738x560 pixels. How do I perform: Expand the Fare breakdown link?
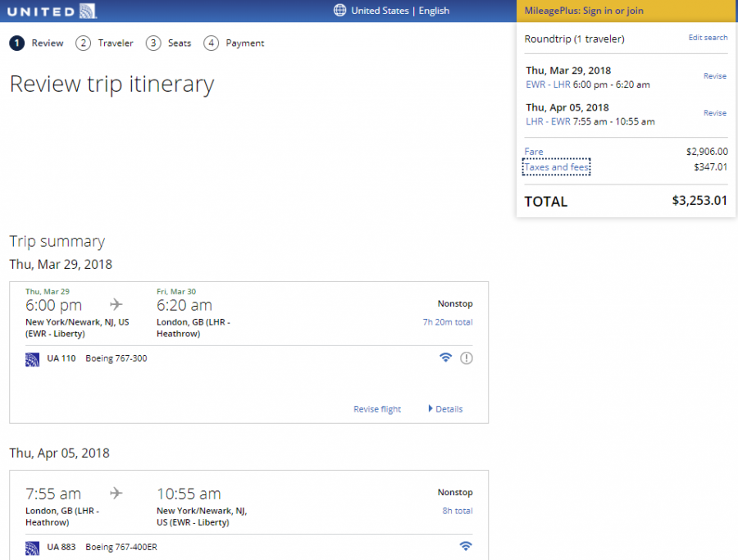click(534, 152)
